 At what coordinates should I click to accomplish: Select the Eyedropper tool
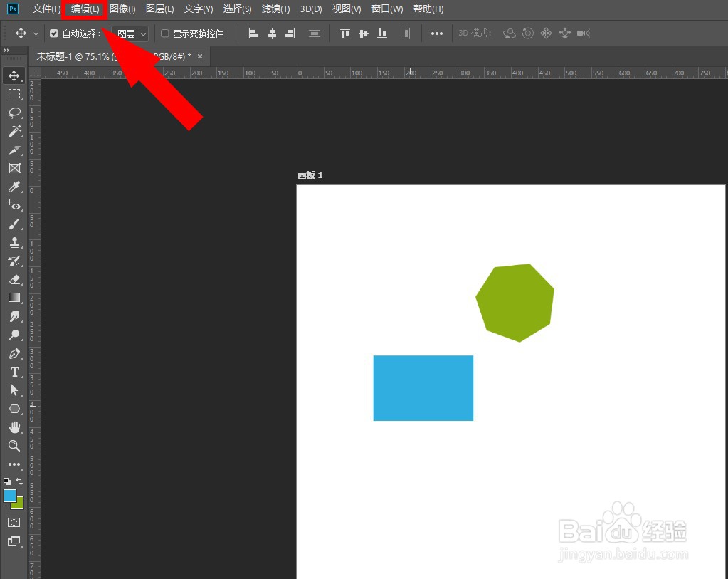tap(14, 187)
